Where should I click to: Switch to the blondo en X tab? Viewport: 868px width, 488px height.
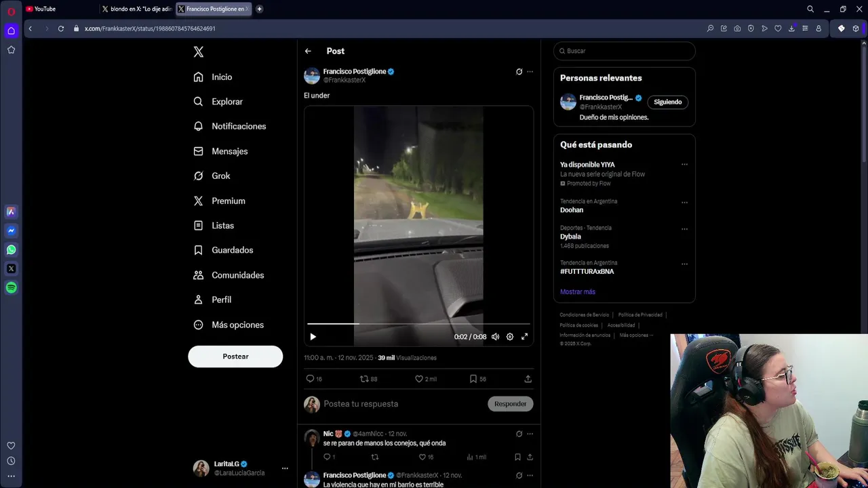pyautogui.click(x=137, y=9)
